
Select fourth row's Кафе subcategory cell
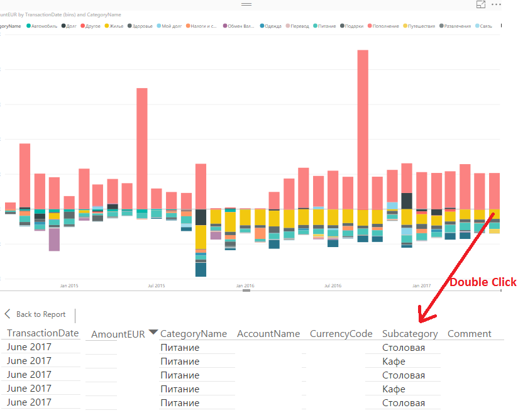[394, 389]
